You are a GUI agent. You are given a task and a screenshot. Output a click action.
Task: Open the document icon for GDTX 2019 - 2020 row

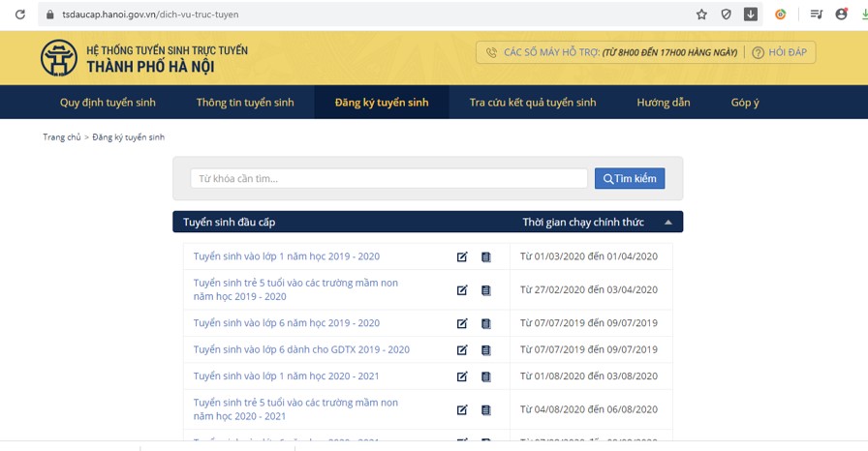[x=486, y=349]
